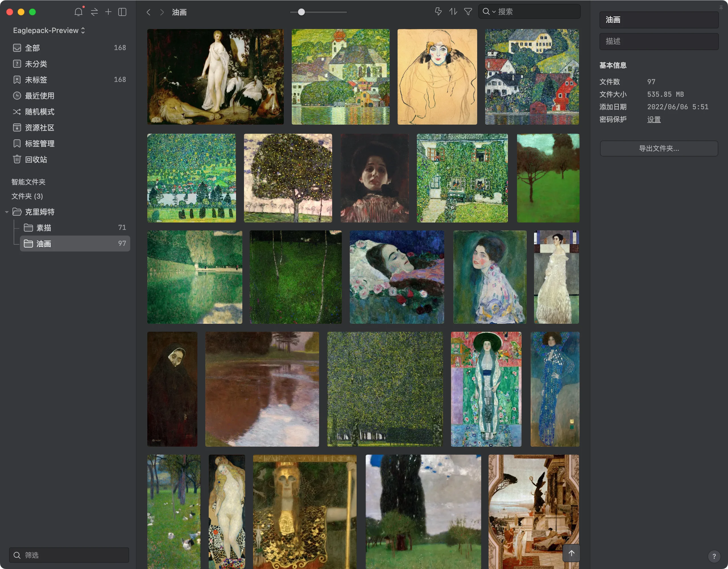
Task: Open 最近使用 in the sidebar
Action: coord(69,96)
